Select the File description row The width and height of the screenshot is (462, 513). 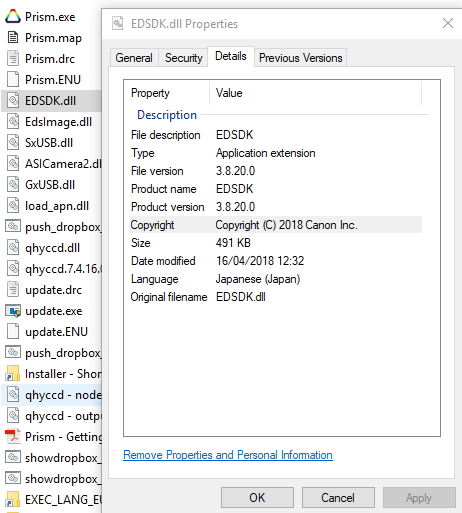275,135
